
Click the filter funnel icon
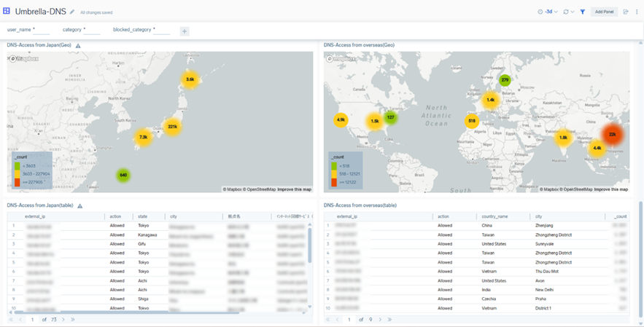click(x=583, y=12)
